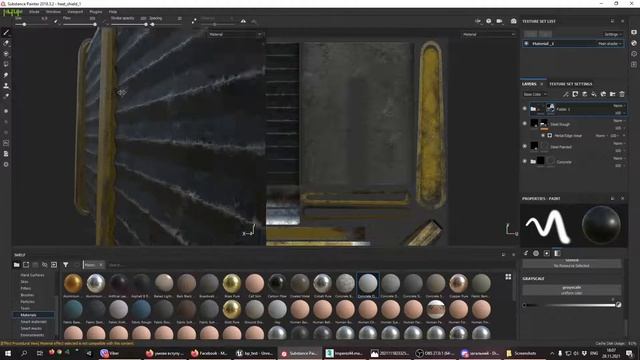Select the Eraser tool
This screenshot has height=360, width=640.
click(6, 43)
